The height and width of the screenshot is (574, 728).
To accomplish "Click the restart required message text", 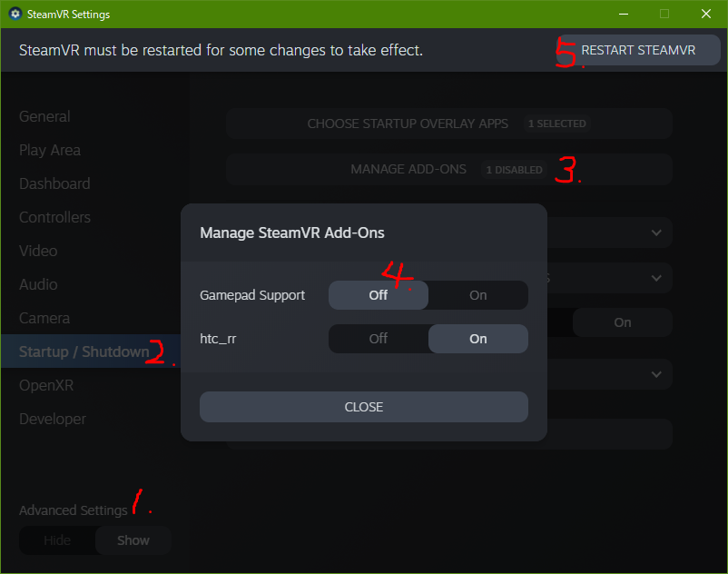I will pyautogui.click(x=221, y=50).
